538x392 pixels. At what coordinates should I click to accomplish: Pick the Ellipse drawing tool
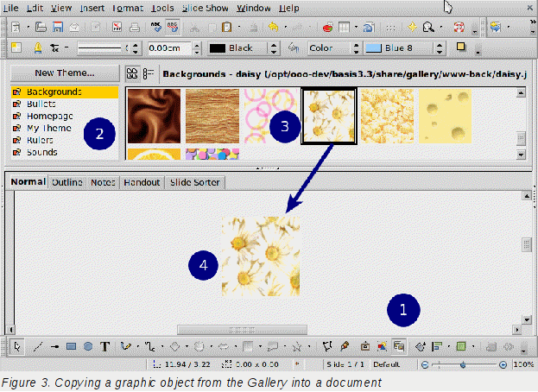point(88,347)
